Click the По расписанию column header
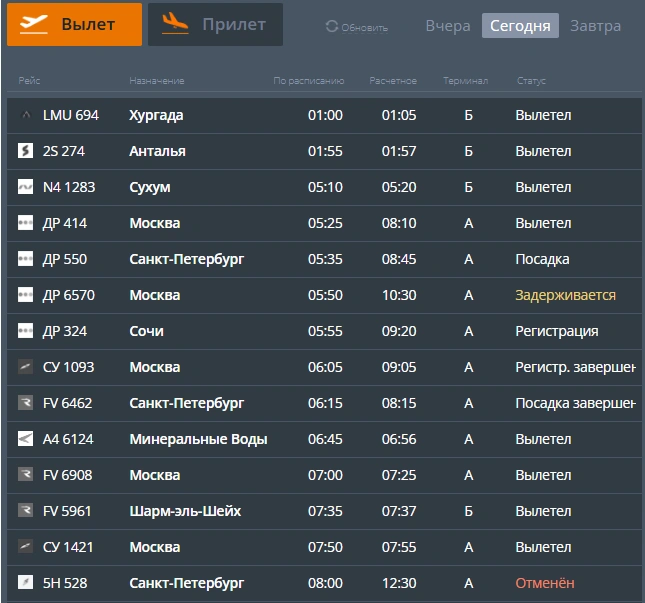The height and width of the screenshot is (603, 645). (309, 81)
